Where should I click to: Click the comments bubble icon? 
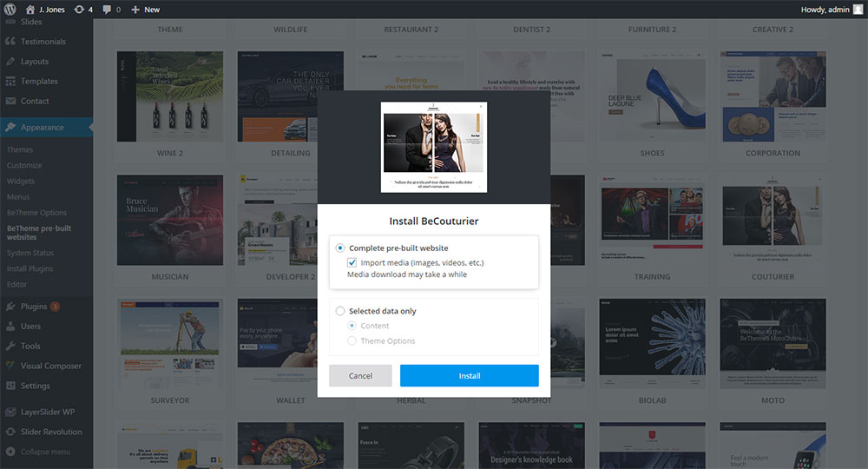[107, 9]
